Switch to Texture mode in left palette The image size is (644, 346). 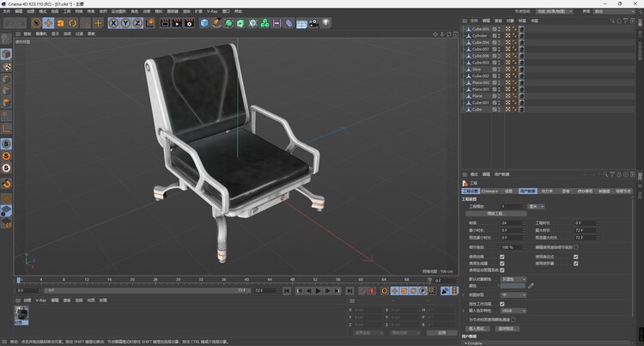(x=6, y=66)
